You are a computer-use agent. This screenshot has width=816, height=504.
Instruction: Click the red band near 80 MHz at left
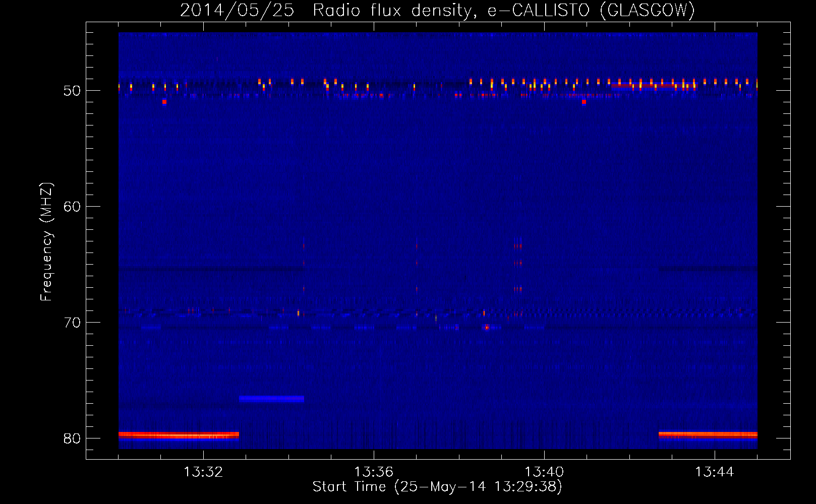point(179,435)
